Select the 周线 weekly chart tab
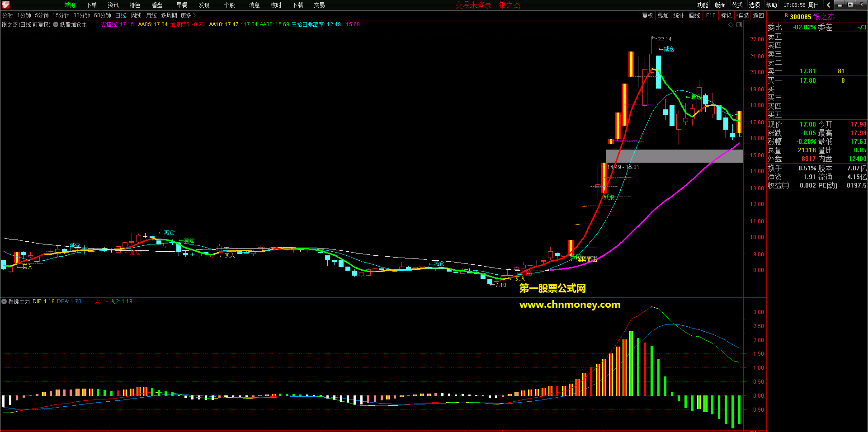Image resolution: width=868 pixels, height=432 pixels. (136, 15)
